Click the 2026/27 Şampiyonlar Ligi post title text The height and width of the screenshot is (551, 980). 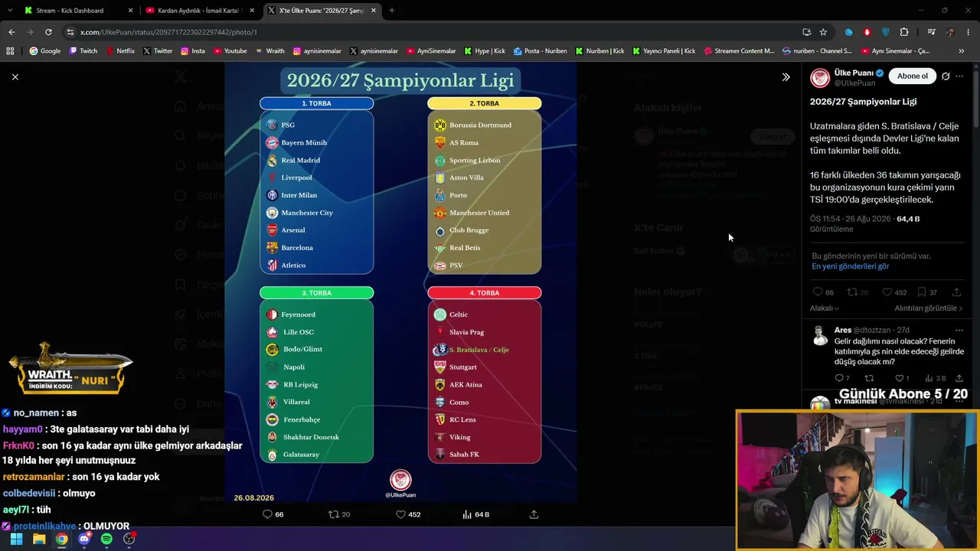pos(863,102)
